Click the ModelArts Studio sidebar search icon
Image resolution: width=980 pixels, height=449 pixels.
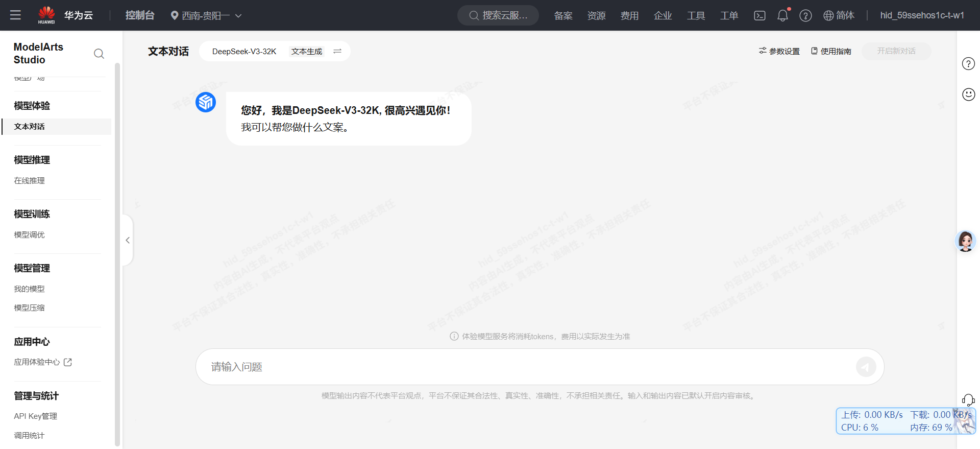tap(99, 54)
